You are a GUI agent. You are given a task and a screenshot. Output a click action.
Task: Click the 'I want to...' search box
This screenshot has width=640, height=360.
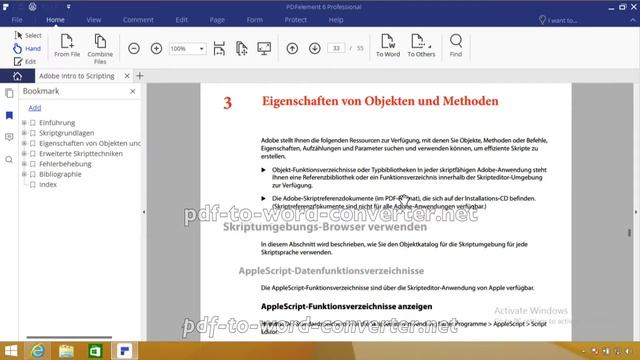pyautogui.click(x=558, y=20)
